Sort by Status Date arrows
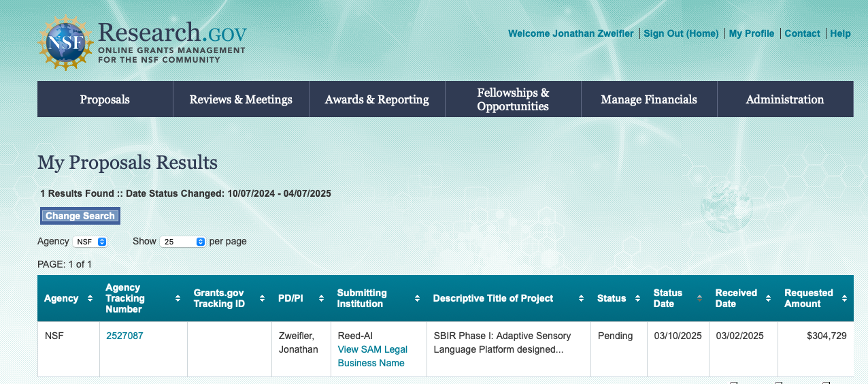The height and width of the screenshot is (384, 868). coord(699,299)
